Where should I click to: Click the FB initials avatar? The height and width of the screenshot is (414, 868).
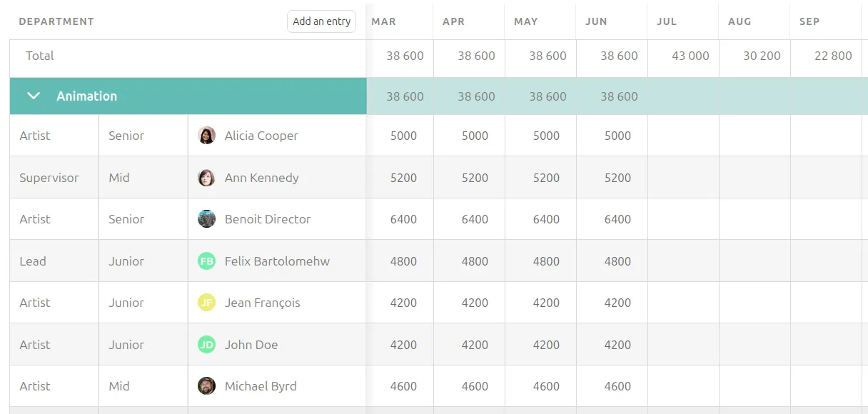pyautogui.click(x=206, y=261)
